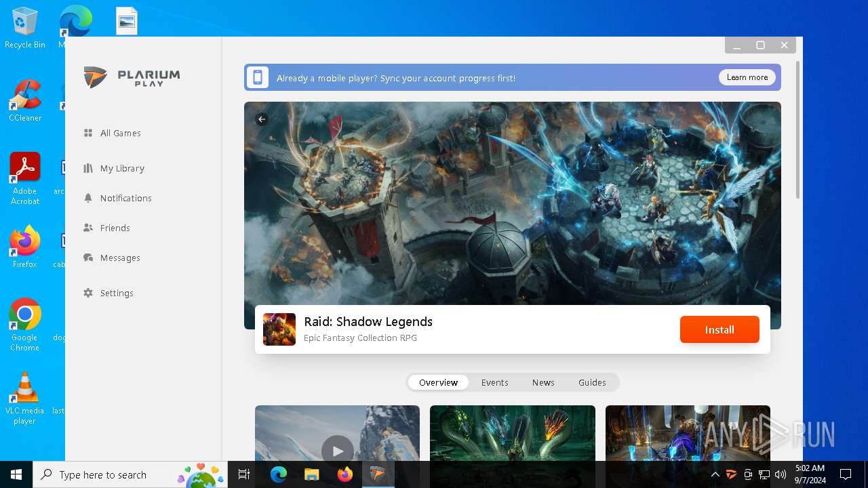The height and width of the screenshot is (488, 868).
Task: Click the Friends people icon
Action: pos(88,228)
